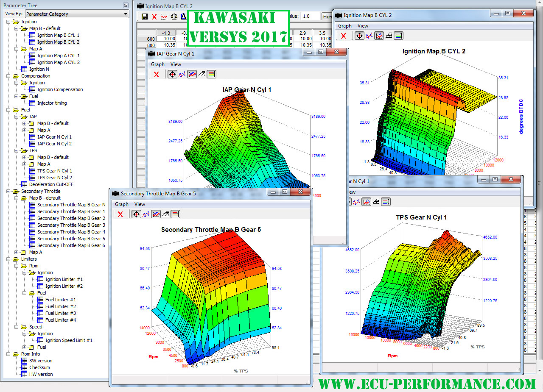This screenshot has width=543, height=392.
Task: Open Graph menu in IAP Gear N Cyl 1 window
Action: (158, 64)
